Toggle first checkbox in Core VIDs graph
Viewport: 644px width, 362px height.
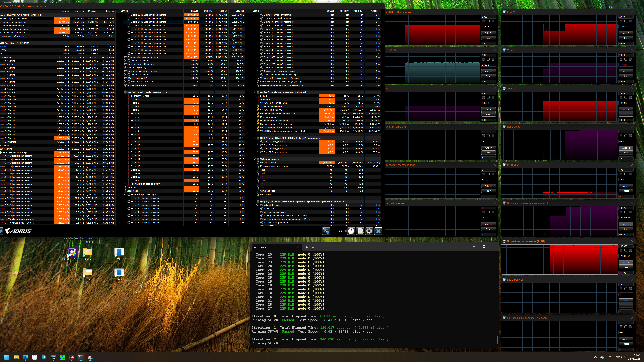[x=621, y=21]
